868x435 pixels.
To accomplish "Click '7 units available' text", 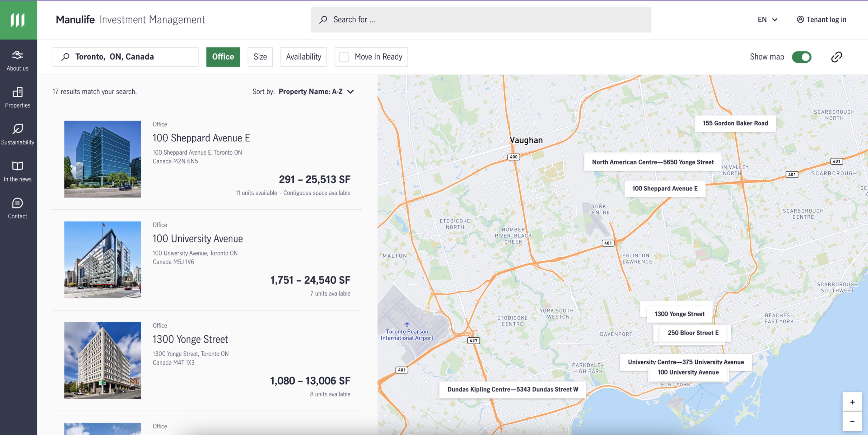I will [330, 294].
